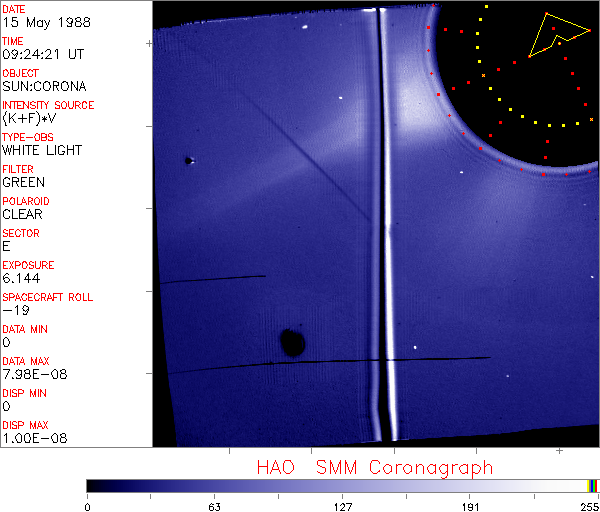
Task: Click the intensity source value '(K+F)*V'
Action: click(29, 119)
